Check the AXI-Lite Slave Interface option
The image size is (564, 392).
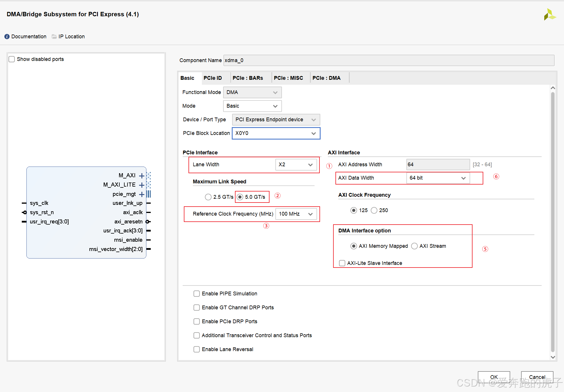coord(342,263)
